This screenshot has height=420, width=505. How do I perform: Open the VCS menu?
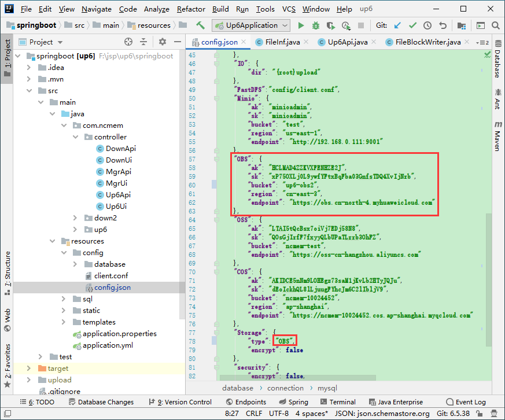click(x=289, y=9)
